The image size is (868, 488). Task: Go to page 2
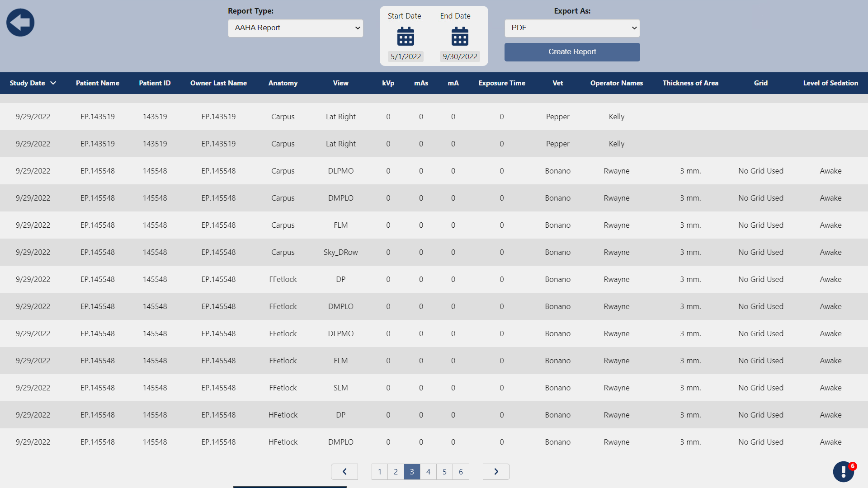coord(396,472)
